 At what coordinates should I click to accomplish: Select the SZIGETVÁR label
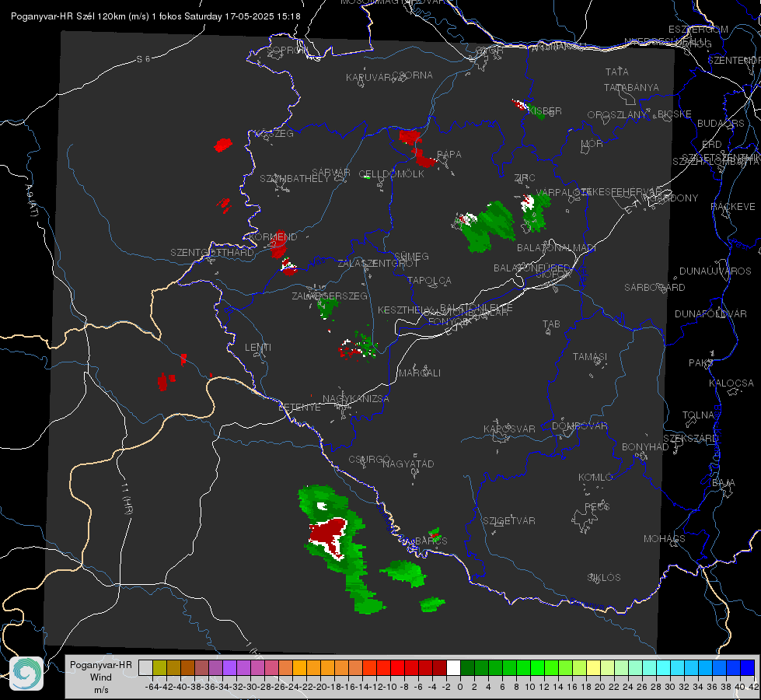[509, 521]
